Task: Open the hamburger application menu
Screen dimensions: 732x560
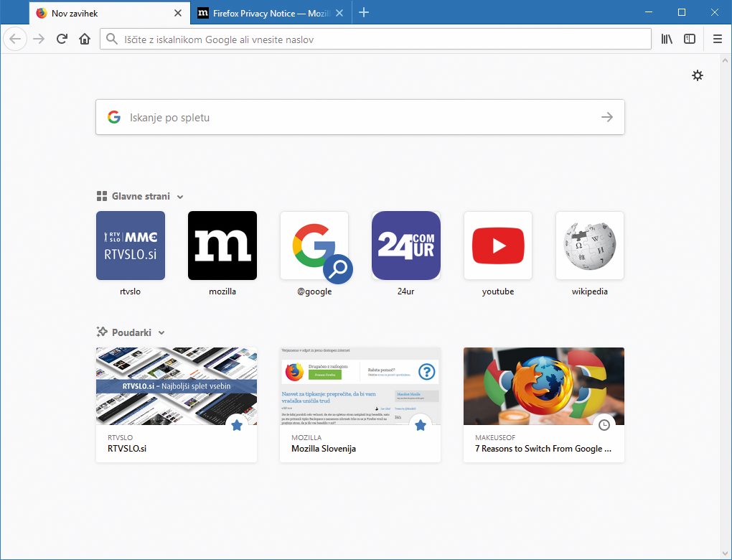Action: click(x=718, y=39)
